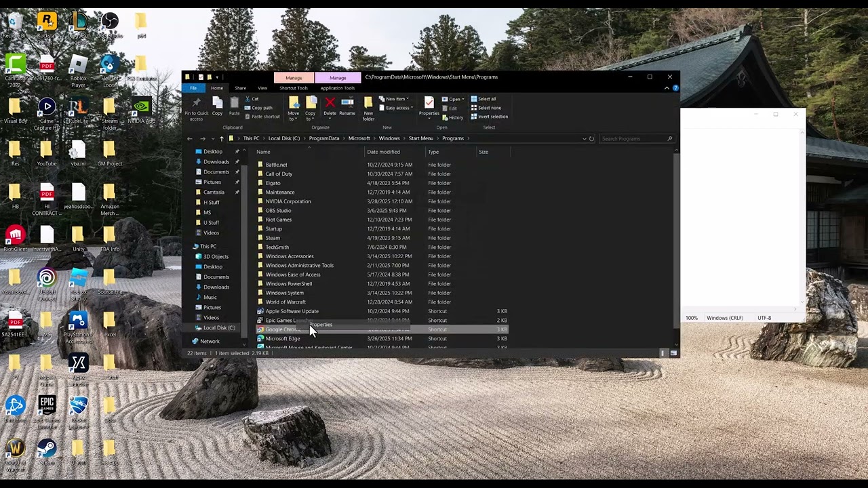Screen dimensions: 868x488
Task: Open the address bar history dropdown arrow
Action: (584, 138)
